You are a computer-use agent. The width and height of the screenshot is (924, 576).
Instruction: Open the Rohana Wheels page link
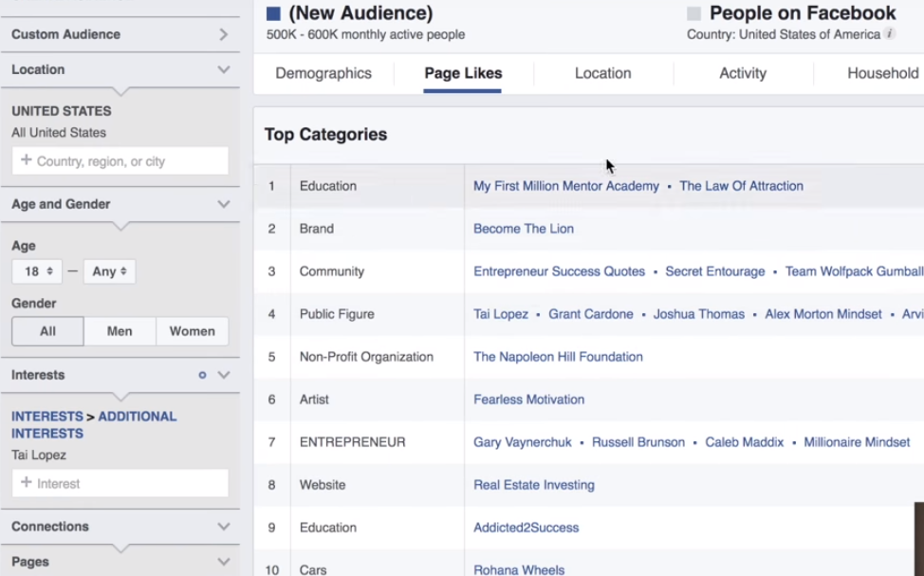point(519,569)
